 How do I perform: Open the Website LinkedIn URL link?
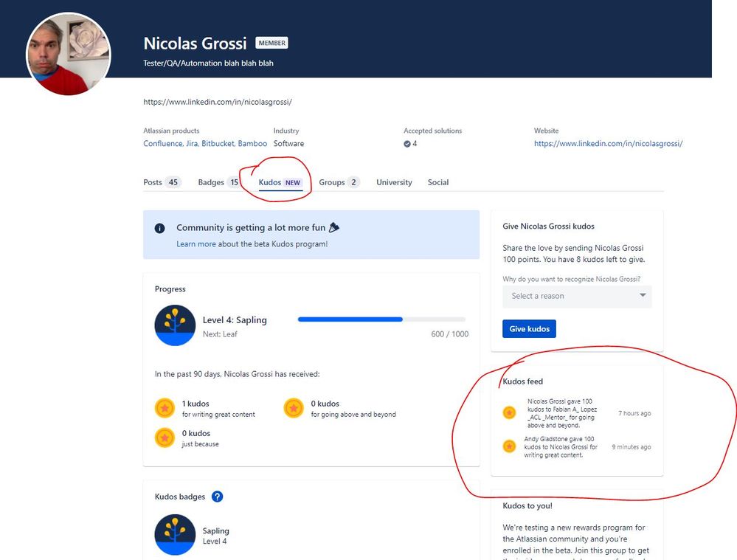click(608, 143)
